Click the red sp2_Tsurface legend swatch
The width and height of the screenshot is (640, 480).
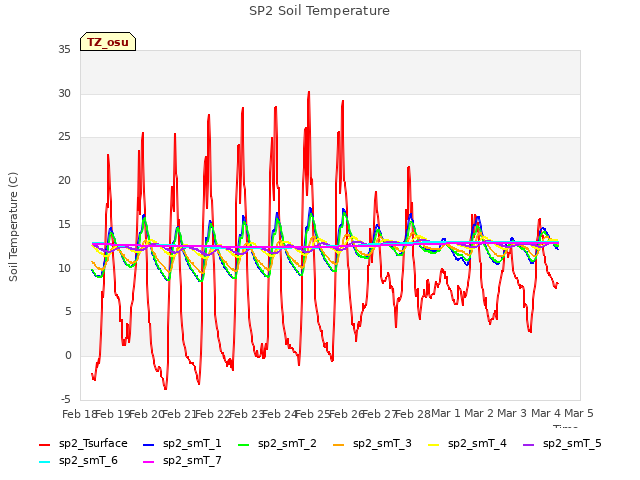click(44, 444)
